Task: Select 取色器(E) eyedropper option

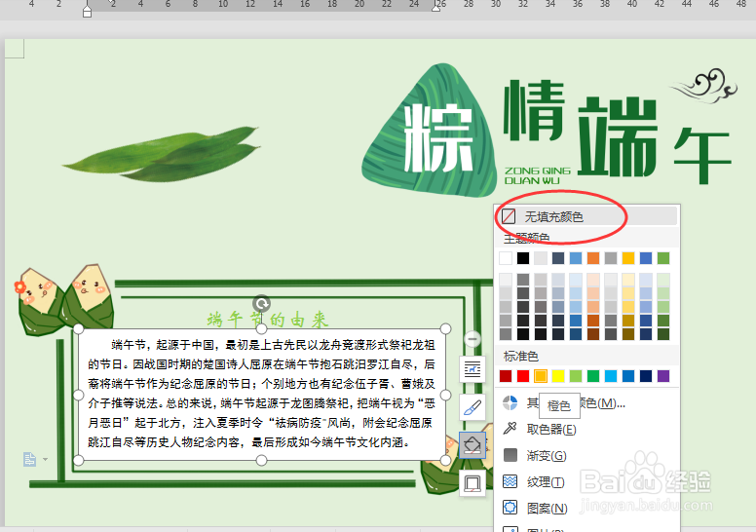Action: coord(586,429)
